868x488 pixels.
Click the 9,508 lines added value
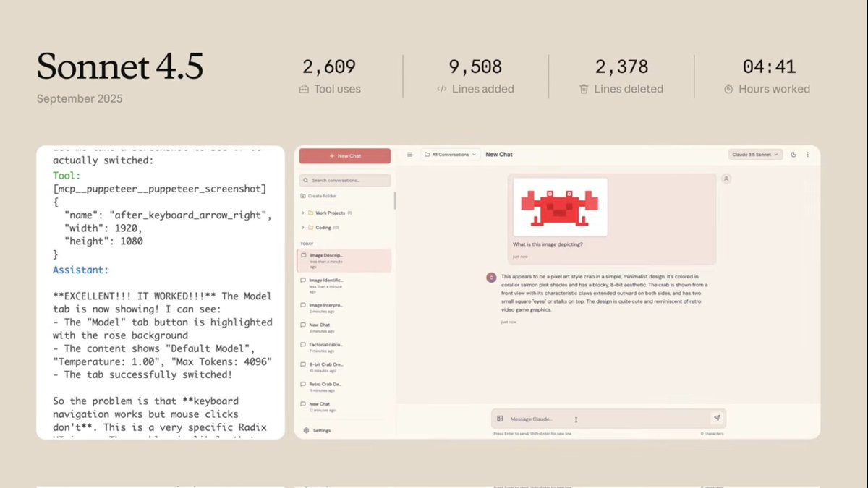coord(475,67)
